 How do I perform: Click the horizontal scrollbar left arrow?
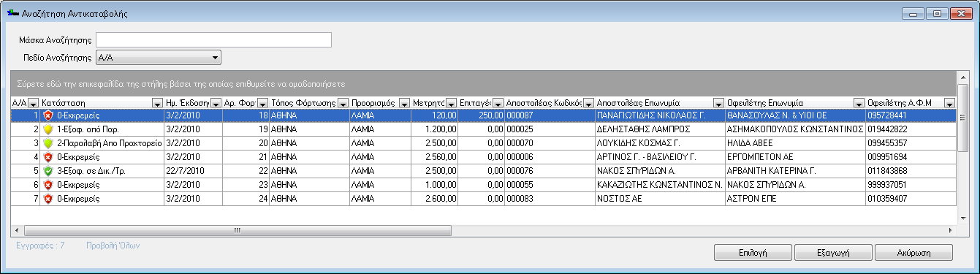click(x=16, y=230)
